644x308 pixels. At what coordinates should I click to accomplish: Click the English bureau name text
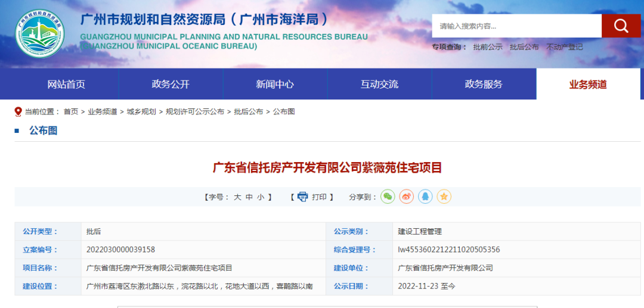(224, 42)
